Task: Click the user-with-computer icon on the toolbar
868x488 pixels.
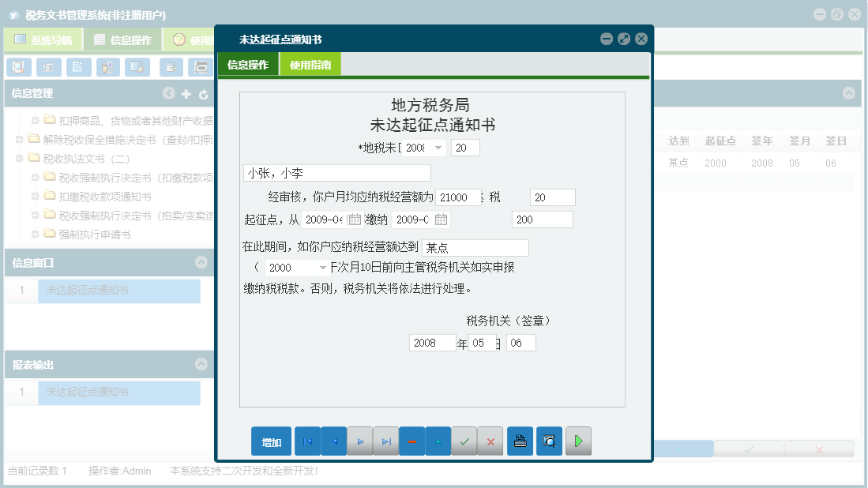Action: point(107,67)
